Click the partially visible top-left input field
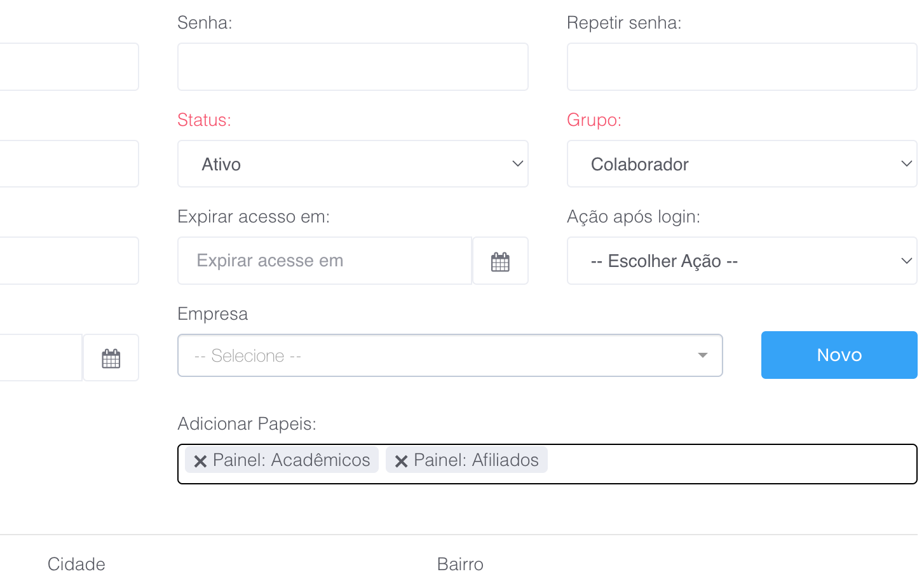924x581 pixels. [69, 67]
